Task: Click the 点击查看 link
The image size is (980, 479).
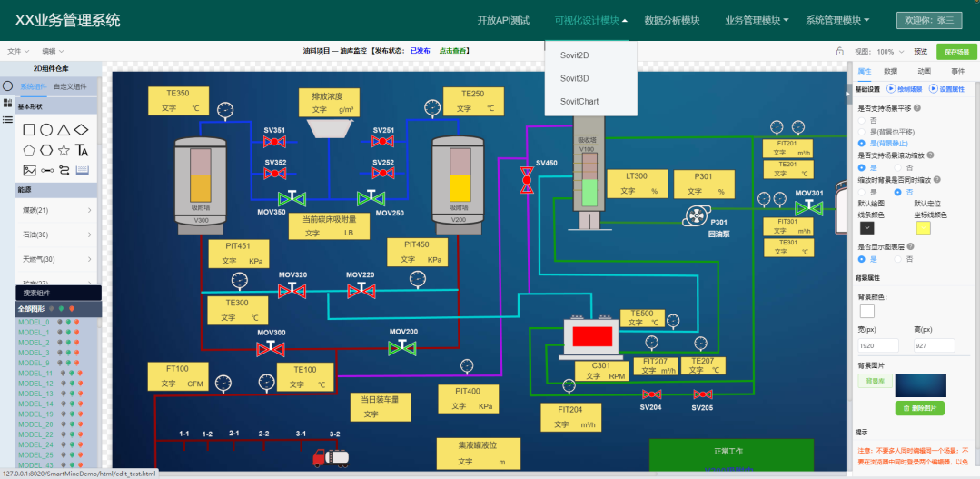Action: 453,51
